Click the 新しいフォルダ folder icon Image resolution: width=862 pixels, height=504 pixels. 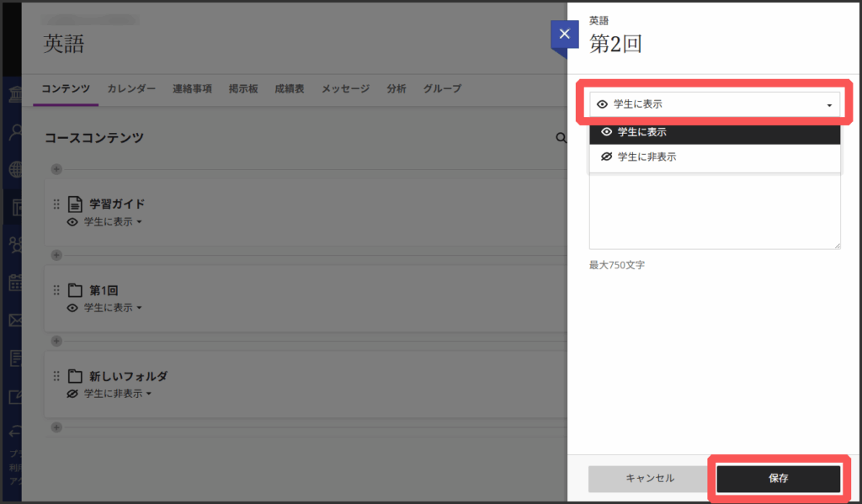[x=75, y=376]
